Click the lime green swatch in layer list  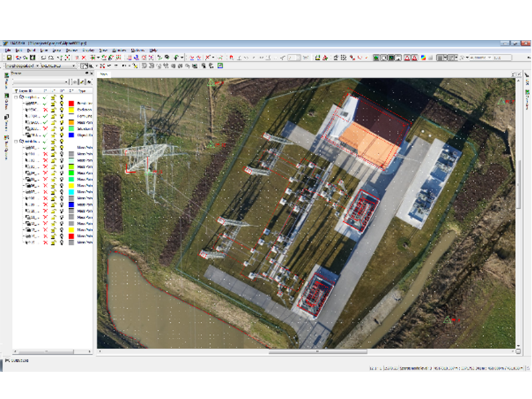(x=71, y=167)
